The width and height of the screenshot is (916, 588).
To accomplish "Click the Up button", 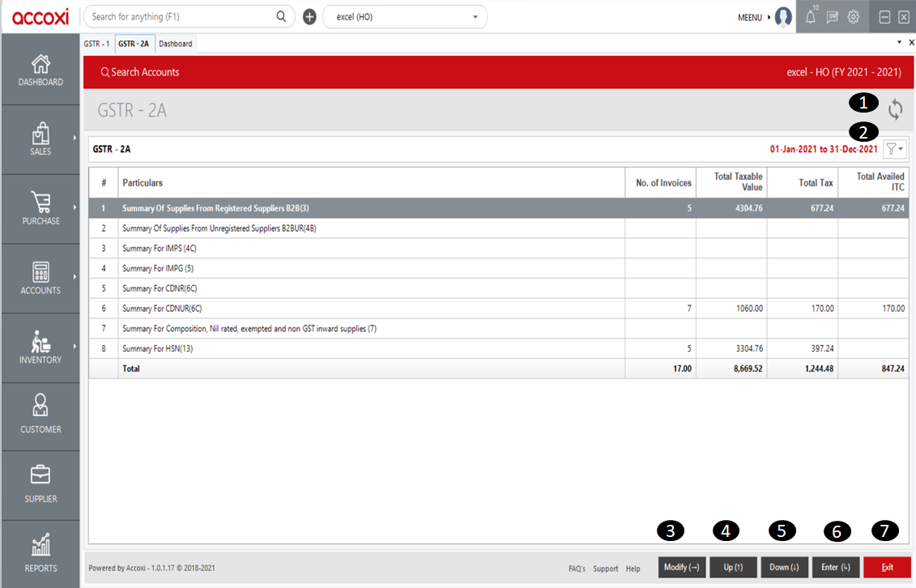I will pyautogui.click(x=733, y=567).
